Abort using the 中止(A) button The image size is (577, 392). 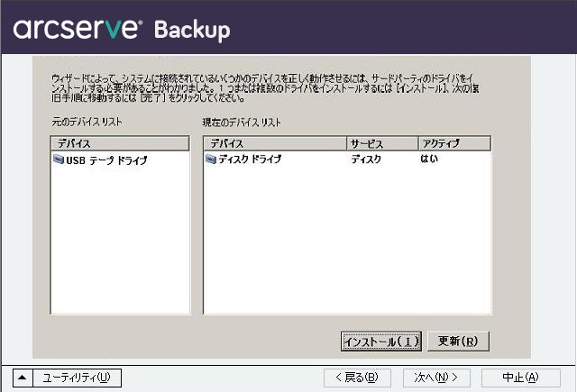click(x=521, y=378)
